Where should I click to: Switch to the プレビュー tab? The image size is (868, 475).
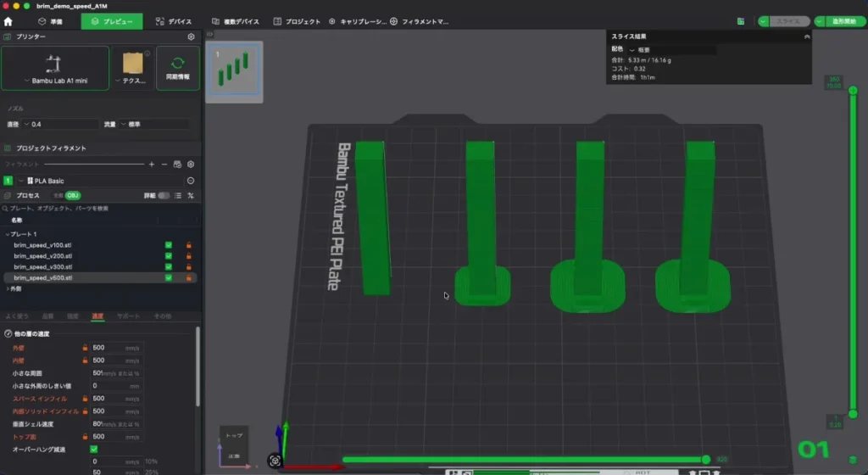click(x=112, y=21)
